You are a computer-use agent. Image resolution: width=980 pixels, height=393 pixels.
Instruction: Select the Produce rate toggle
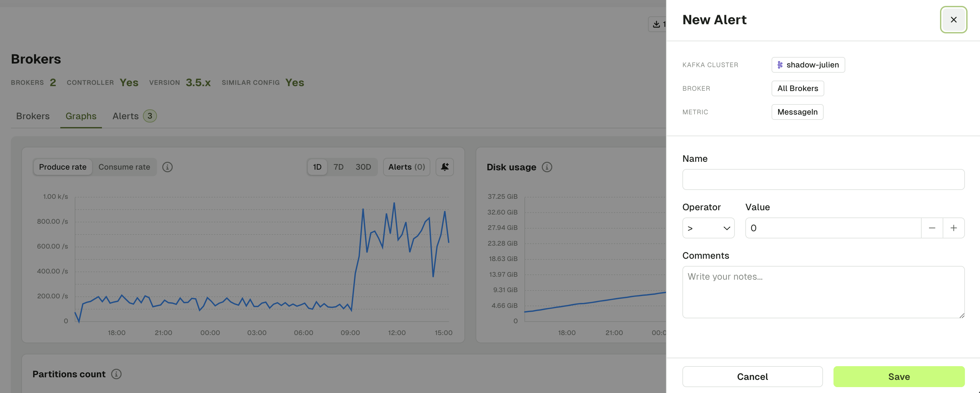pyautogui.click(x=63, y=167)
